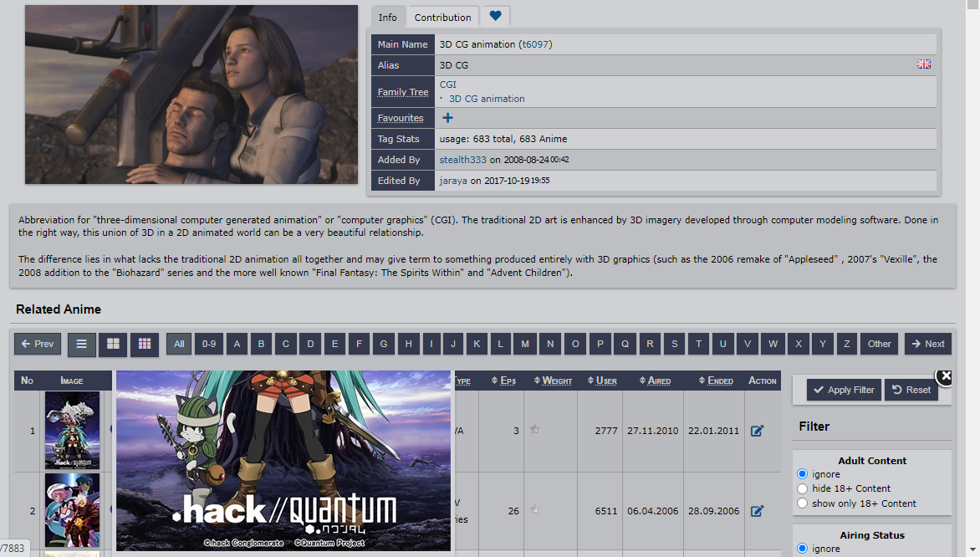Open the heart favourites tab
Image resolution: width=980 pixels, height=557 pixels.
(x=496, y=16)
